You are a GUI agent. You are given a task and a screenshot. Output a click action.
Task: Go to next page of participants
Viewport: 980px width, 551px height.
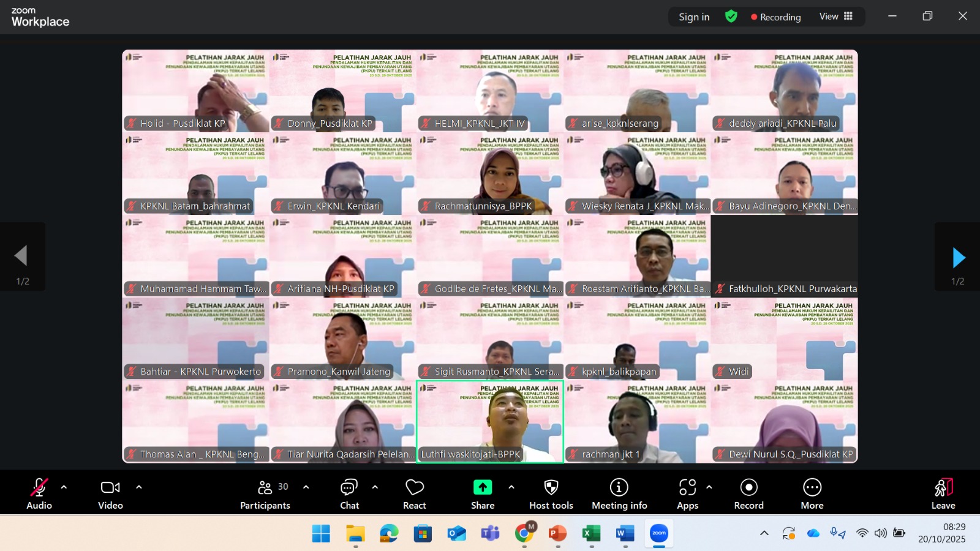(x=958, y=258)
